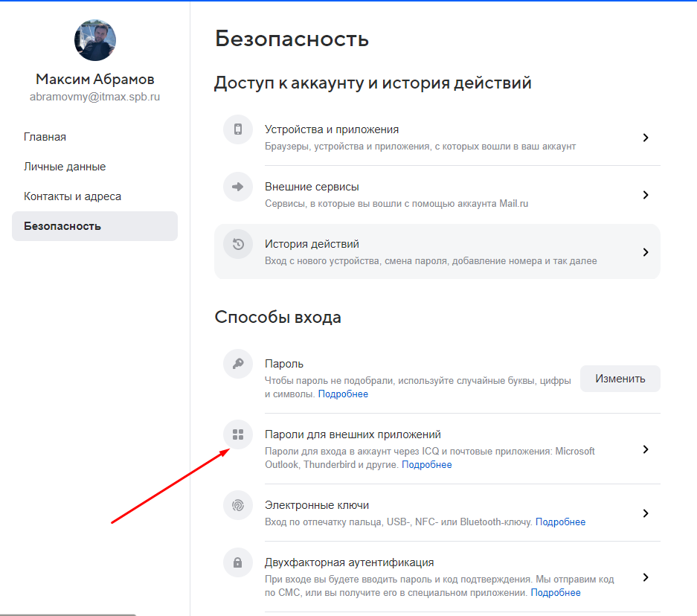
Task: Click the Пароль row title
Action: tap(284, 364)
